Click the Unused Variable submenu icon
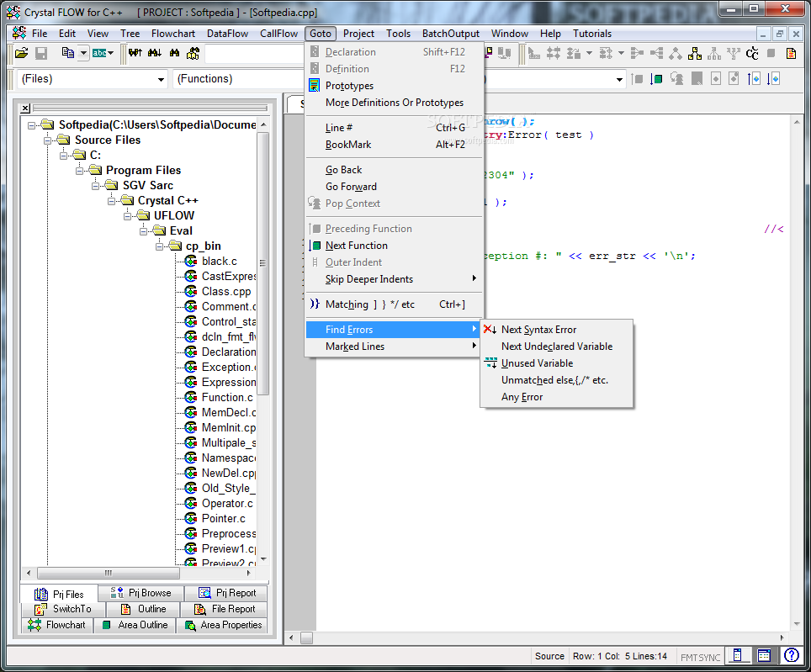The image size is (811, 672). pos(490,362)
